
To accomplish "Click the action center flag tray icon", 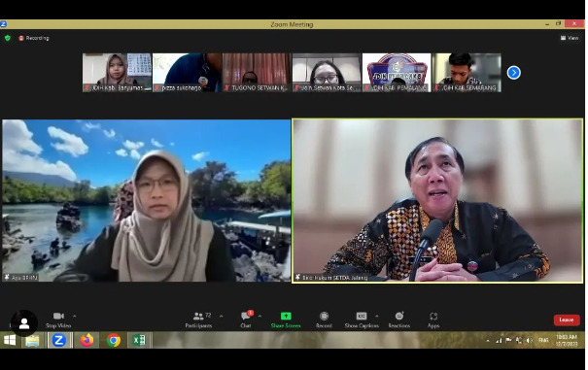I will (x=509, y=341).
